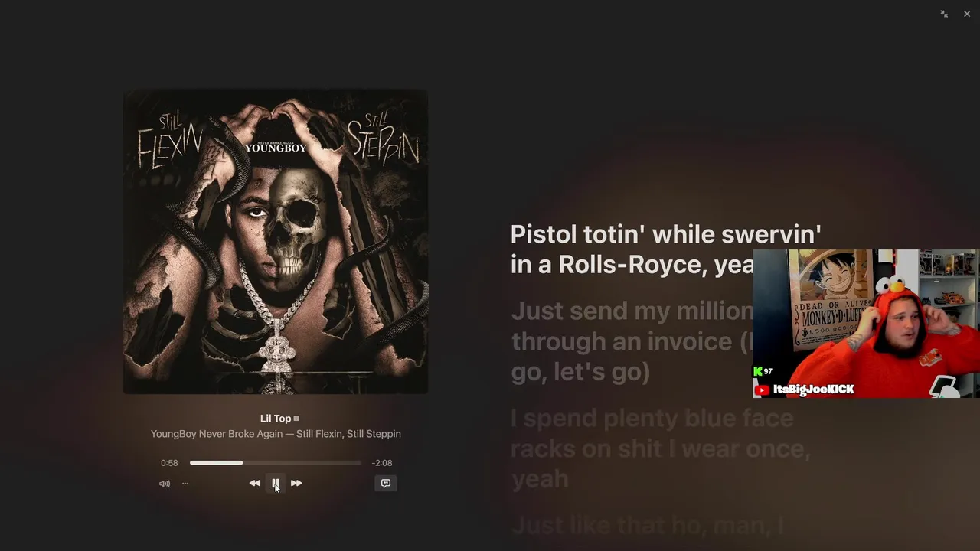The image size is (980, 551).
Task: Jump to lyric "Just like that ho, man"
Action: tap(648, 526)
